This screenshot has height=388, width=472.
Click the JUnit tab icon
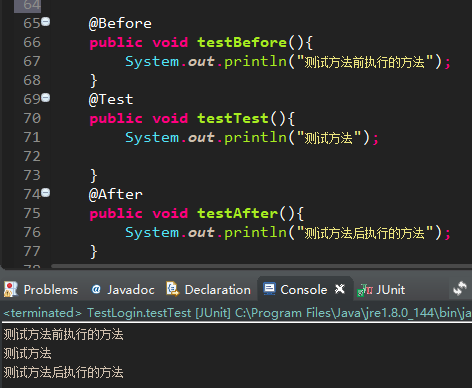point(365,290)
